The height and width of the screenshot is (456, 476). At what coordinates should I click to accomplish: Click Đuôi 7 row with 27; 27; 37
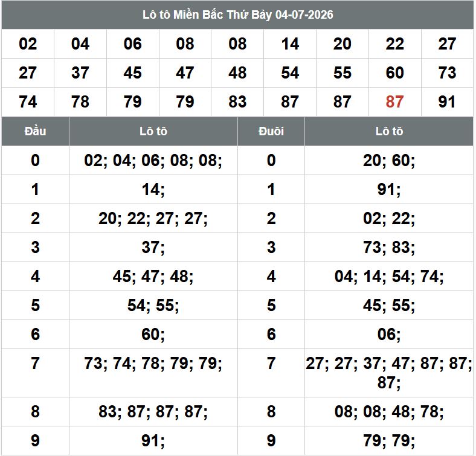click(x=389, y=373)
